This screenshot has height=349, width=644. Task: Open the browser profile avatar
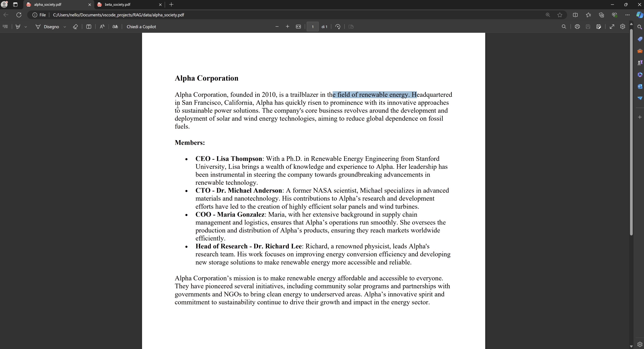(x=4, y=4)
